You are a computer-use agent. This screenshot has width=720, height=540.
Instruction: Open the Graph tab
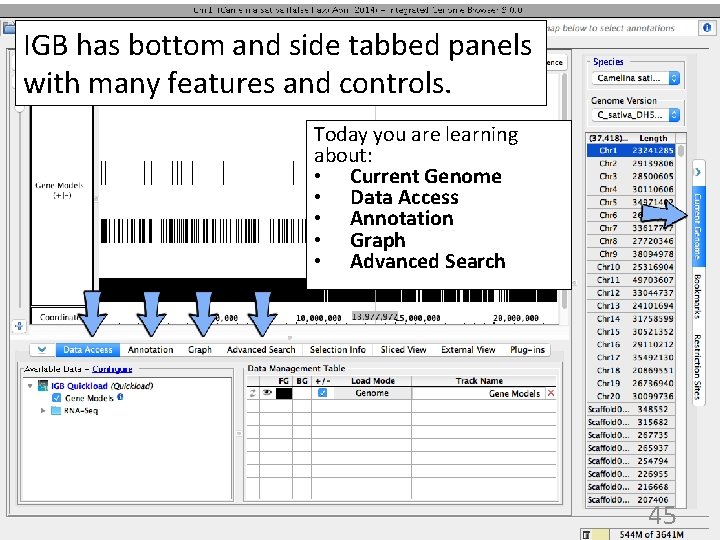pyautogui.click(x=200, y=350)
